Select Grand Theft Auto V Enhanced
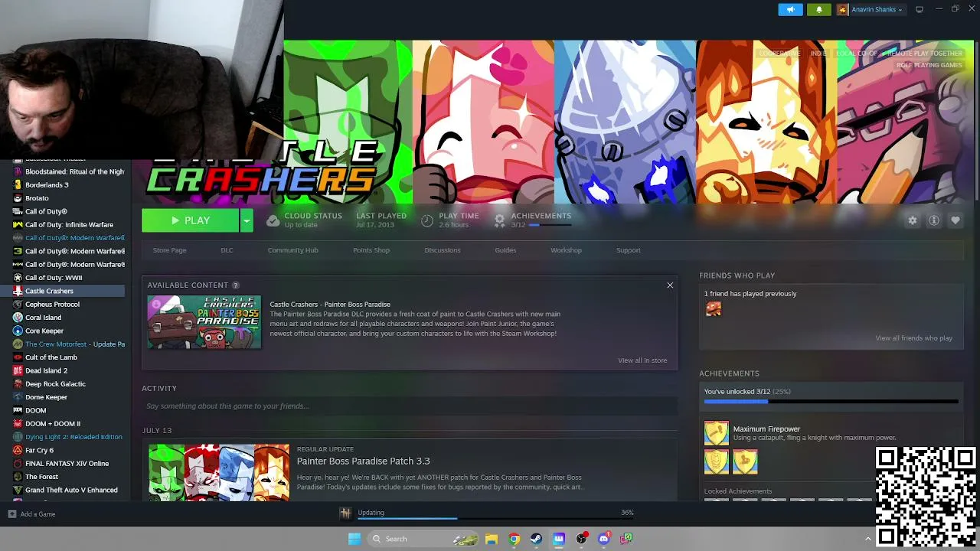 (71, 491)
